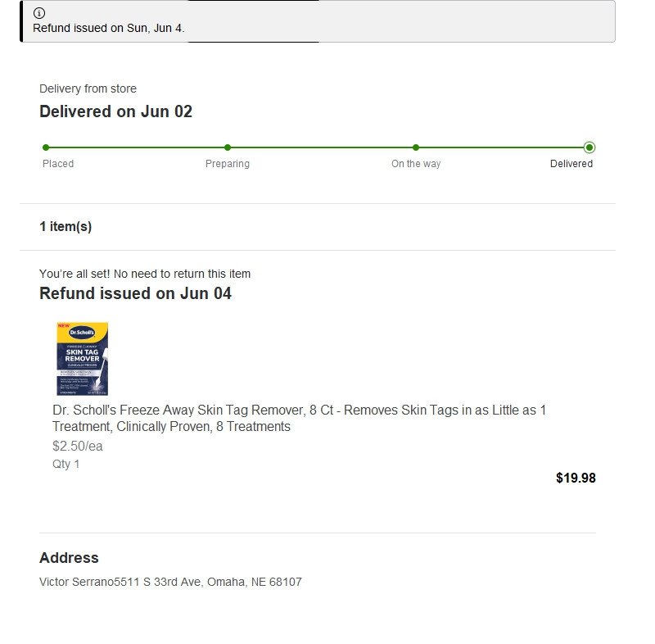Click the Refund issued on Sun, Jun 4 banner
655x644 pixels.
pos(318,21)
